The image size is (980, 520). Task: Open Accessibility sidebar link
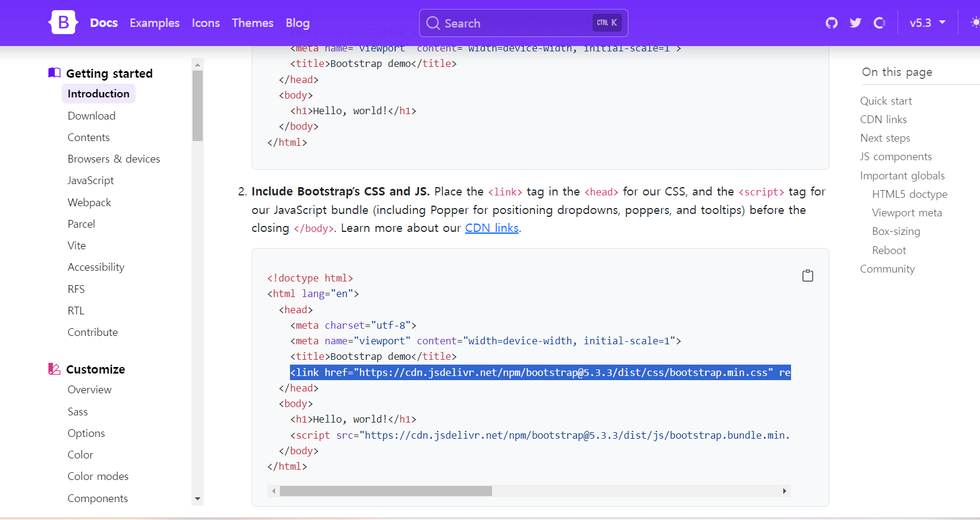point(96,267)
